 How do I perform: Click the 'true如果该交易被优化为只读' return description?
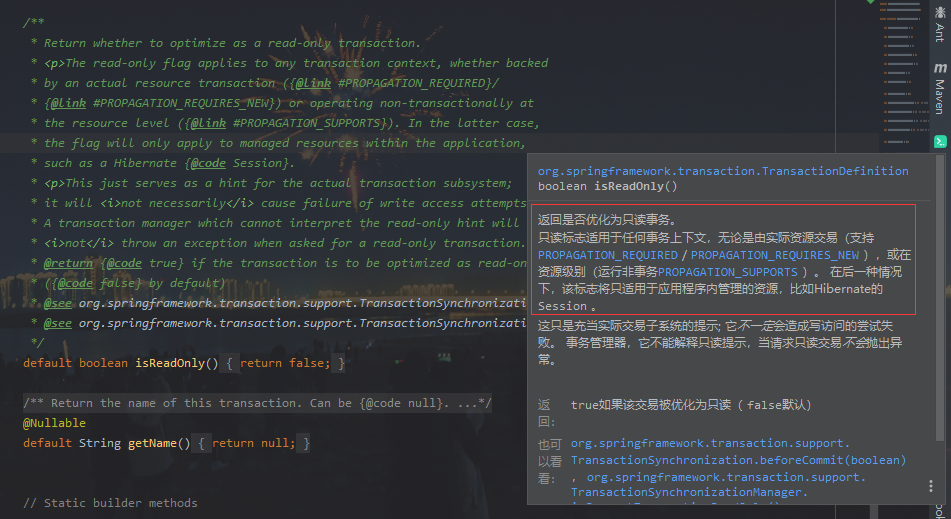click(691, 405)
